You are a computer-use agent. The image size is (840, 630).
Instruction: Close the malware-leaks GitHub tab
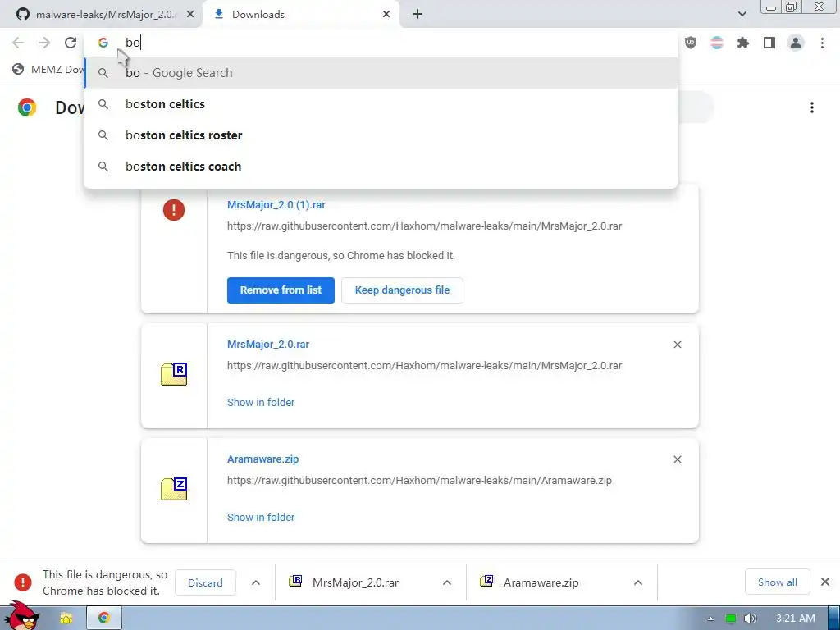click(x=190, y=15)
